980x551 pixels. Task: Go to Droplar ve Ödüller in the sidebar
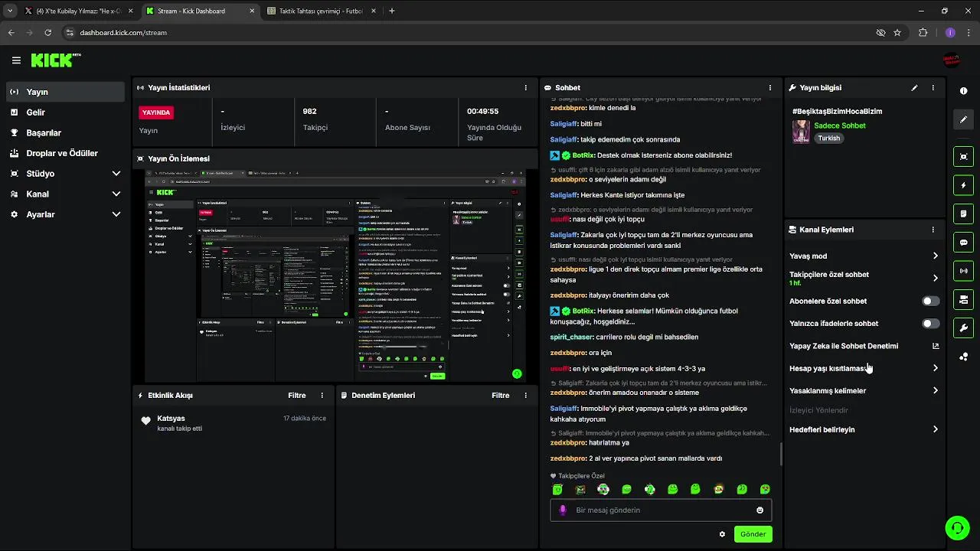pos(65,153)
